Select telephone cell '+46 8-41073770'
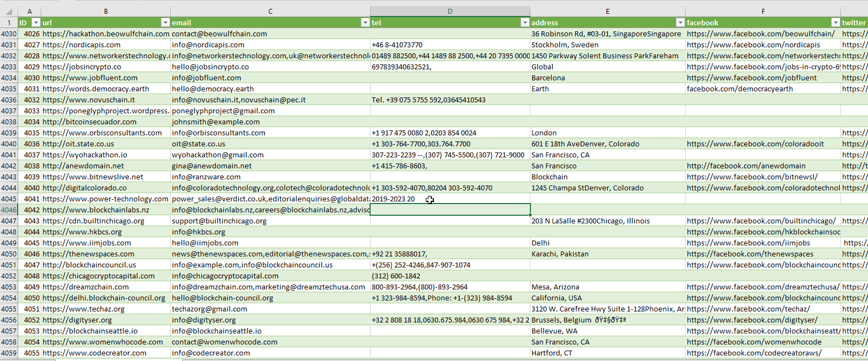This screenshot has height=361, width=868. click(x=450, y=45)
